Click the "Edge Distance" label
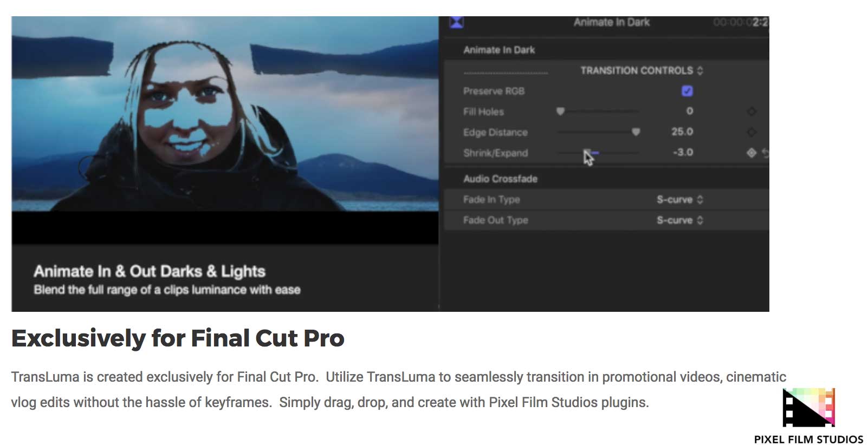The height and width of the screenshot is (445, 868). [x=495, y=132]
